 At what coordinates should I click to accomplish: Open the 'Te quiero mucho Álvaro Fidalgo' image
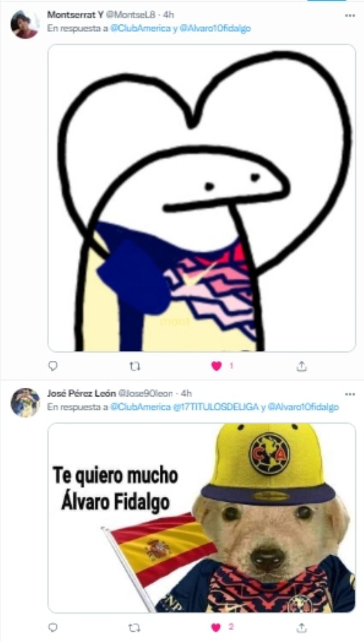coord(201,518)
